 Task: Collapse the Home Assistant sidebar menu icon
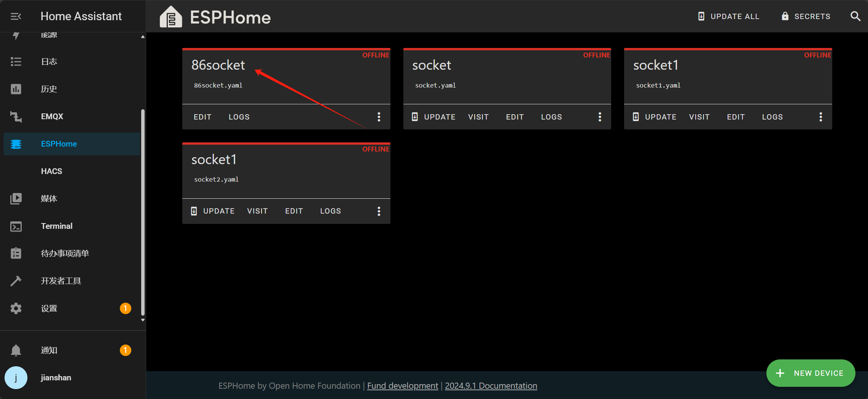[x=16, y=16]
